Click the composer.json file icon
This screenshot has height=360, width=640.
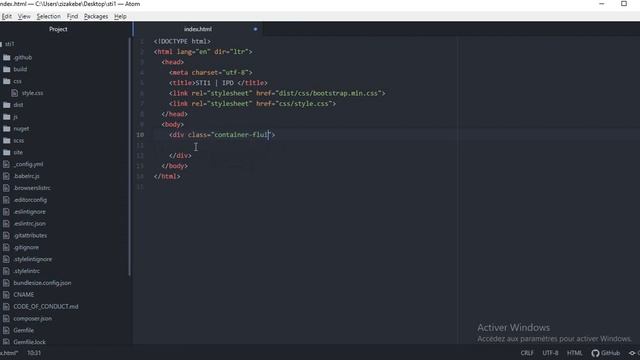click(x=6, y=318)
